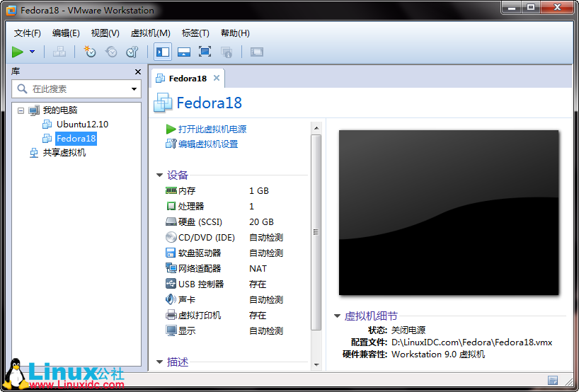Collapse the 虚拟机细节 section

337,316
